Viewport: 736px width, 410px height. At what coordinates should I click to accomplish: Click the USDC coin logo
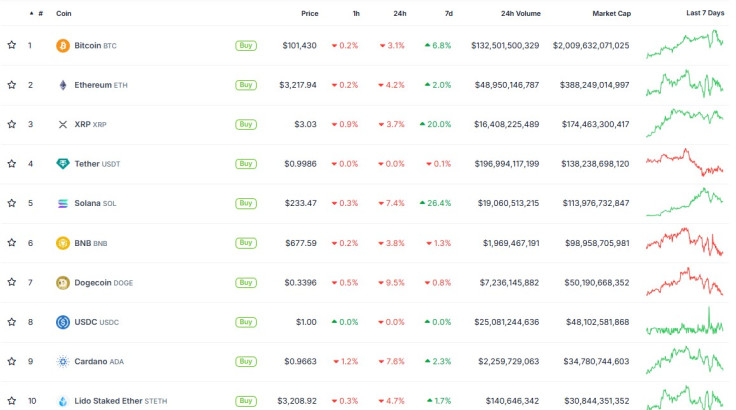click(x=62, y=322)
